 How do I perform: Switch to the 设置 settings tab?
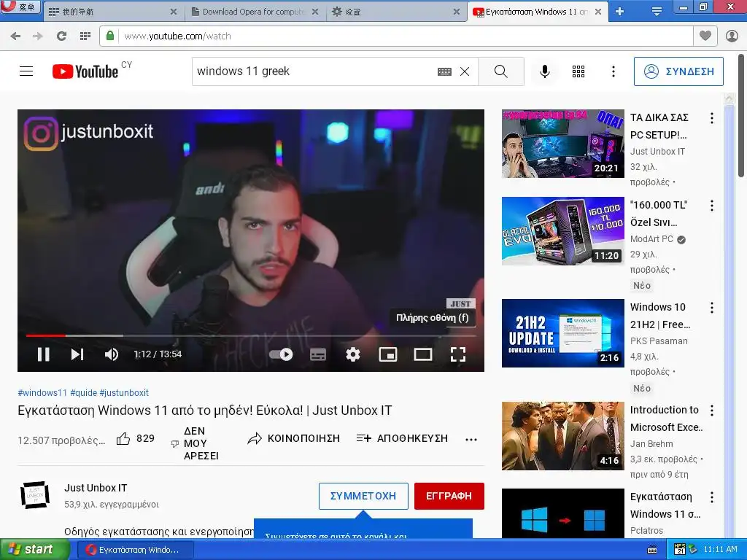pyautogui.click(x=395, y=12)
